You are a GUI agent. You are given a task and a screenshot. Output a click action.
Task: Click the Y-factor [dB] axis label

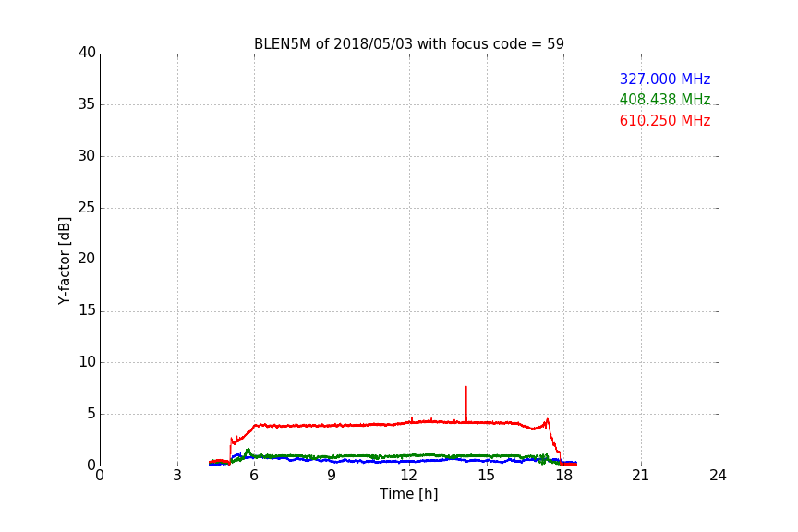[x=64, y=260]
